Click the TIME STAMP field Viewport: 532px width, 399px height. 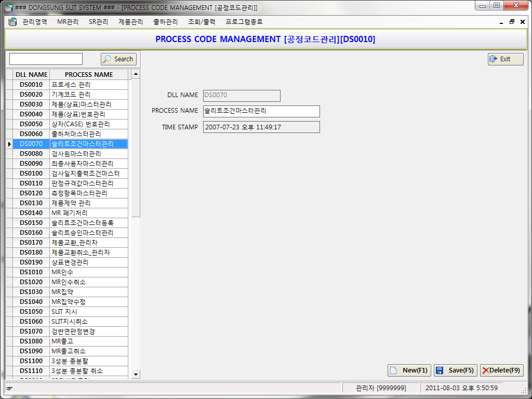(261, 127)
